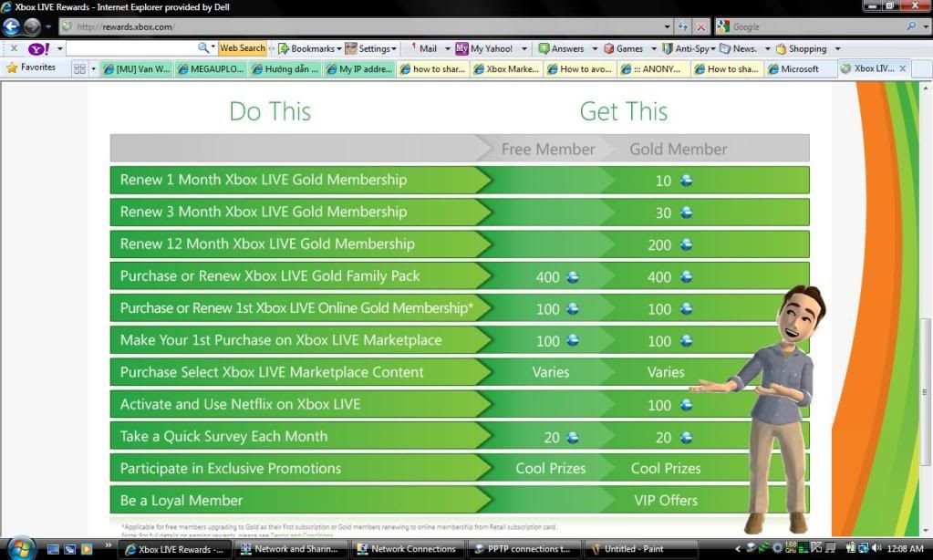Open a new blank tab button
Viewport: 933px width, 560px height.
click(x=922, y=69)
